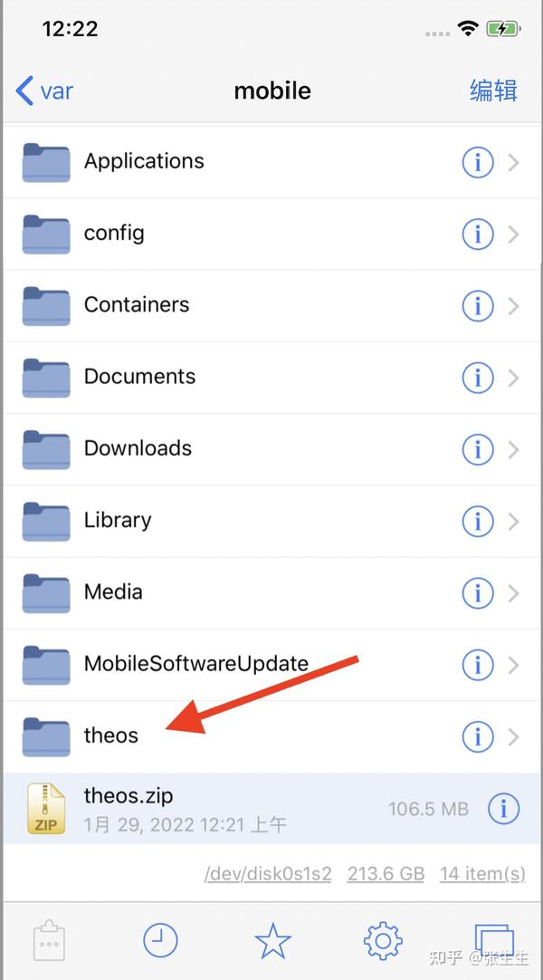Show info for theos folder
543x980 pixels.
pyautogui.click(x=478, y=737)
